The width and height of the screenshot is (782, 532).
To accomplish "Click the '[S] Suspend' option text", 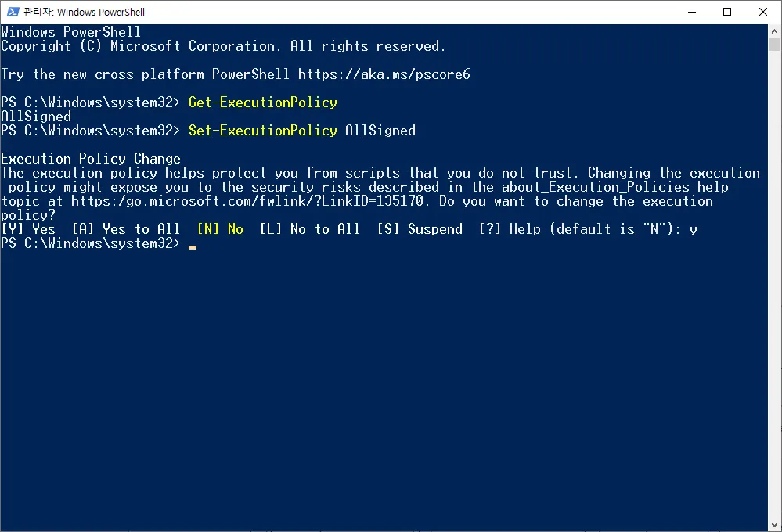I will point(420,229).
